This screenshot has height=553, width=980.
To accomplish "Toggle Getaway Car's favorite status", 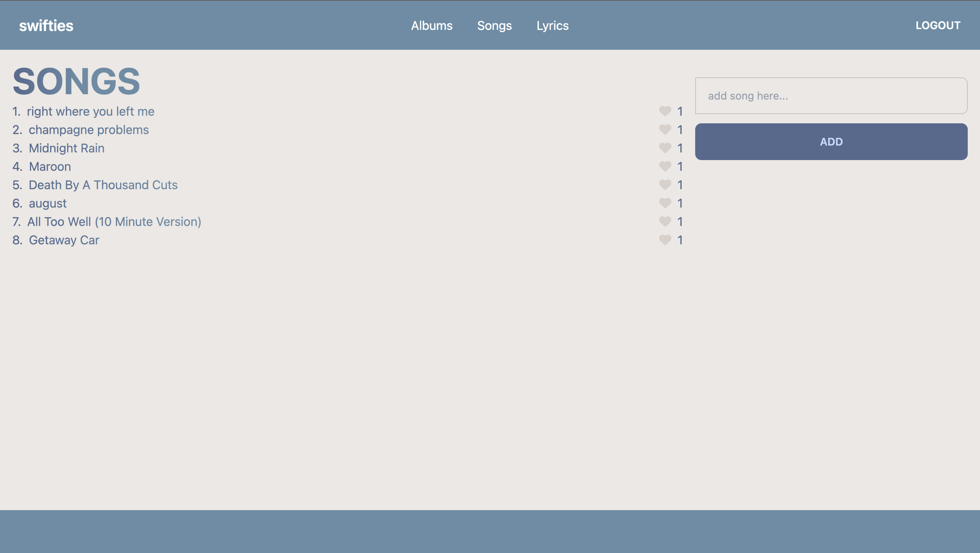I will (x=665, y=240).
